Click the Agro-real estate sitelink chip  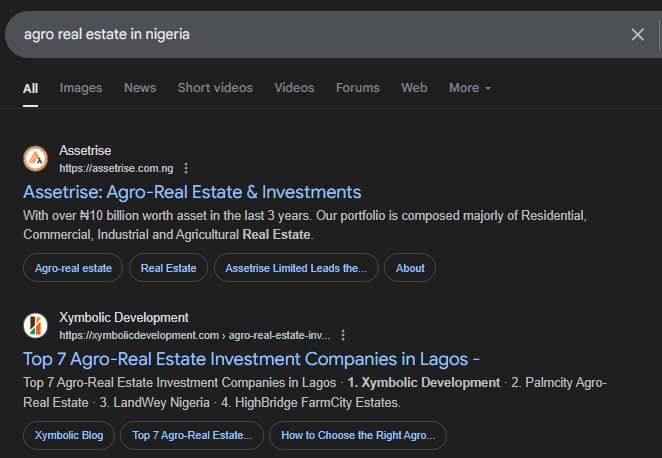click(73, 268)
